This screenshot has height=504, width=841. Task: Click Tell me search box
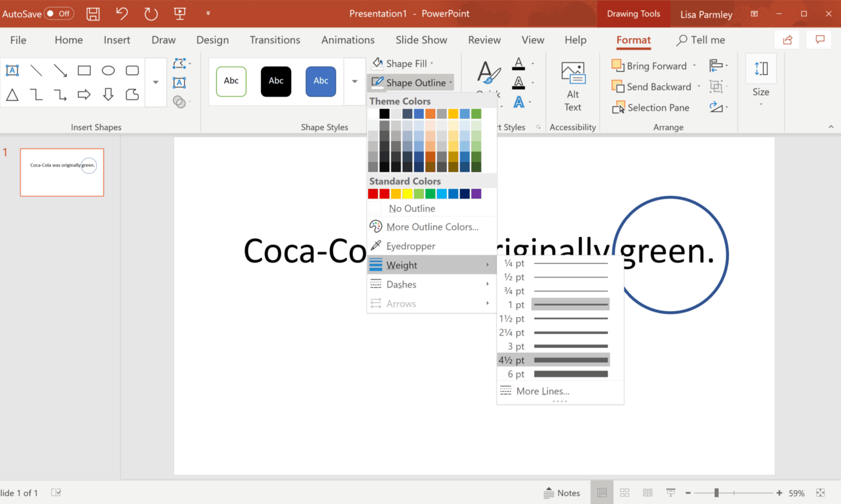701,40
